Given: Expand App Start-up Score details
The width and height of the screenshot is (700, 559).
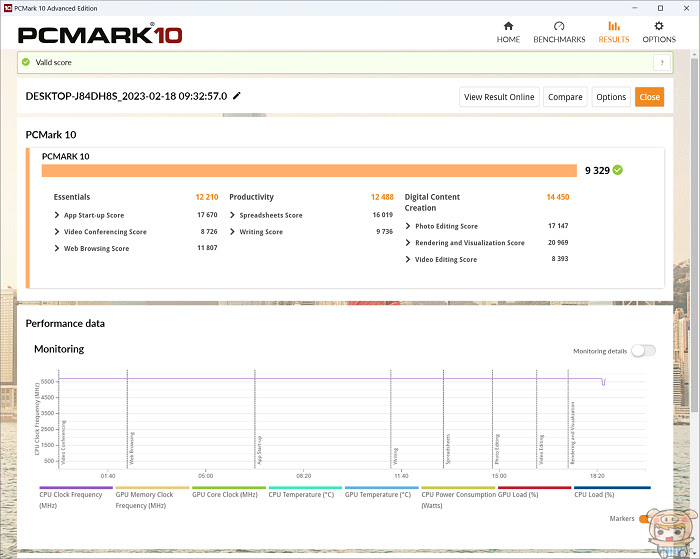Looking at the screenshot, I should [57, 215].
